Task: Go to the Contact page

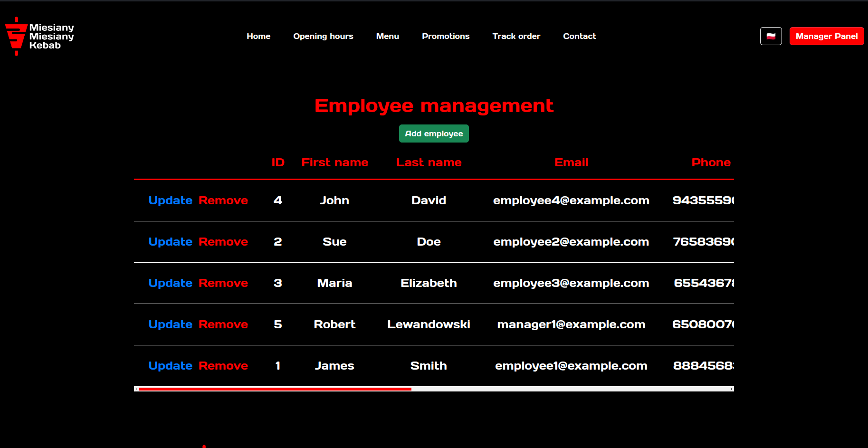Action: pos(579,36)
